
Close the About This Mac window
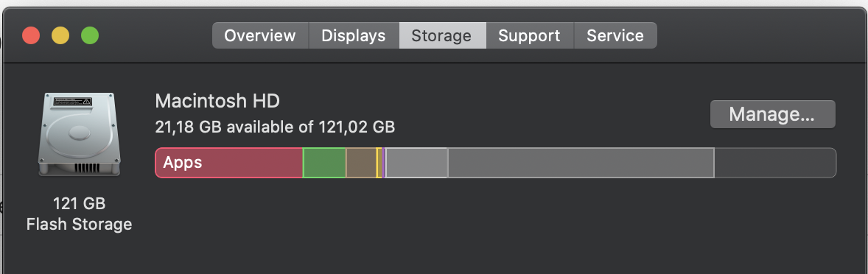coord(31,36)
